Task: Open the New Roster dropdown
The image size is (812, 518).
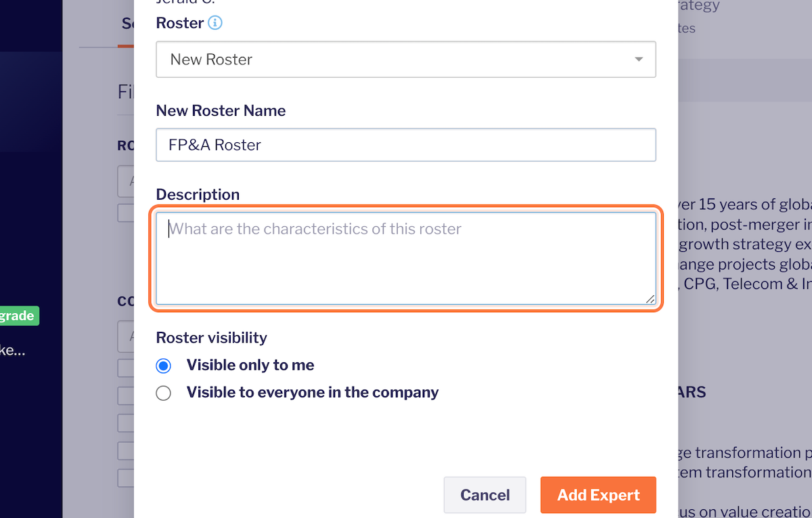Action: point(405,60)
